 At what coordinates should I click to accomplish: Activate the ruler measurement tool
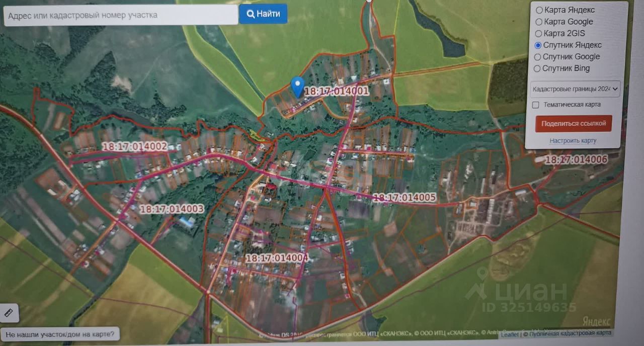10,313
